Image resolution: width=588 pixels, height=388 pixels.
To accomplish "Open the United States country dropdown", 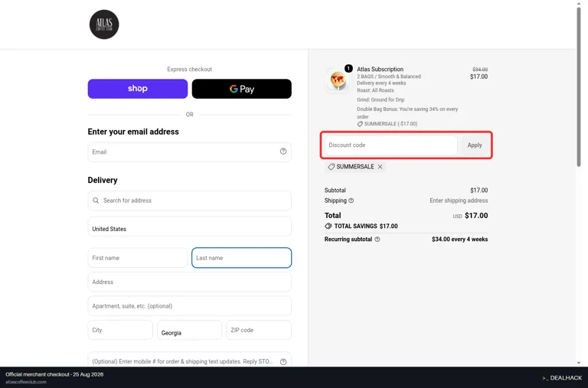I will tap(189, 227).
